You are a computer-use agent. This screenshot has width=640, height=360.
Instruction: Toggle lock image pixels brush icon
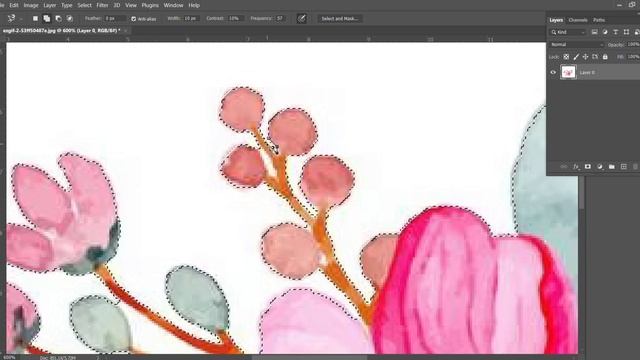[x=576, y=57]
